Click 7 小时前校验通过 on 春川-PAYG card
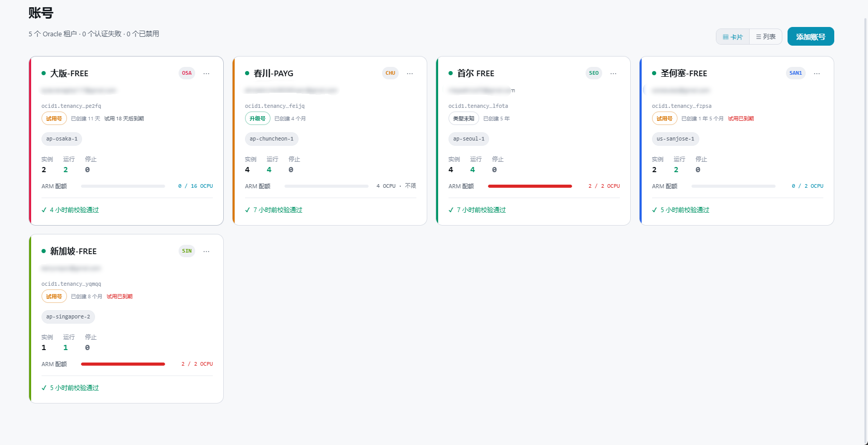 [x=278, y=210]
